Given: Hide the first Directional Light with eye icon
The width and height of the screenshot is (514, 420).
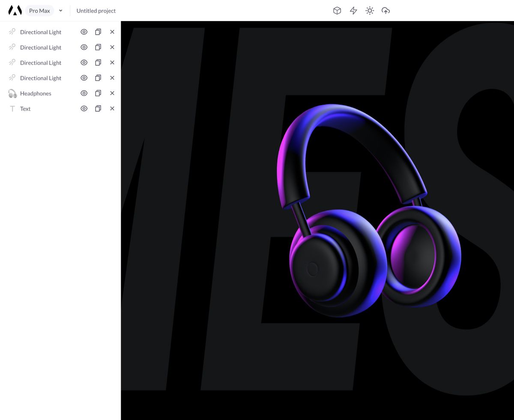Looking at the screenshot, I should point(84,32).
